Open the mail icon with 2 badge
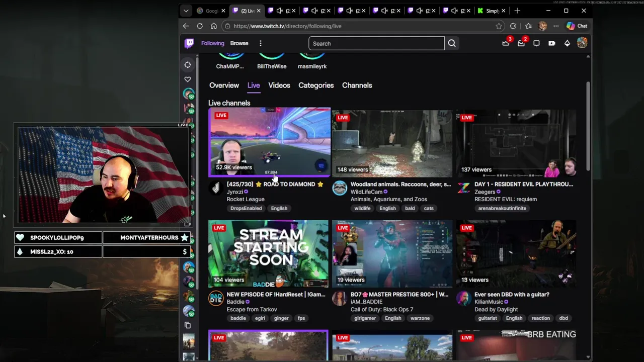 (x=521, y=43)
